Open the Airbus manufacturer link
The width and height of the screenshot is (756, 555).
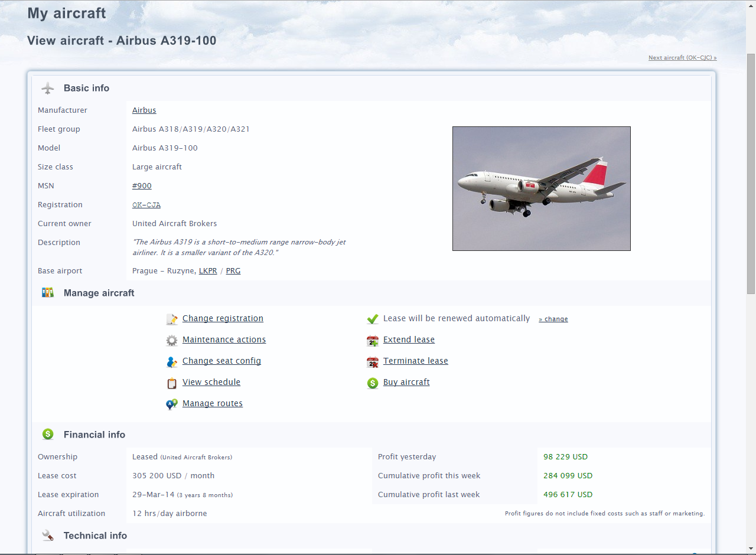click(x=144, y=110)
